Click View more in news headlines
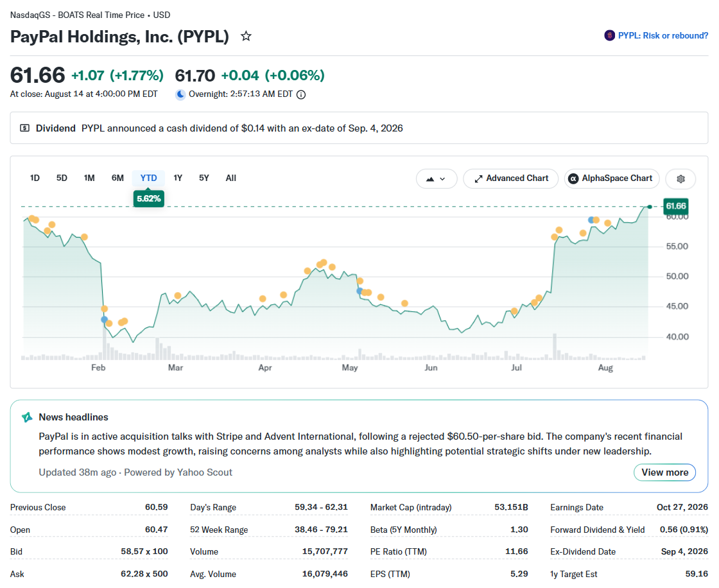 (x=664, y=472)
